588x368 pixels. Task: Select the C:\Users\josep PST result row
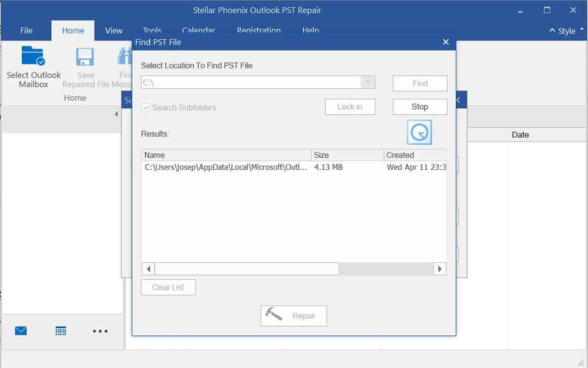(294, 167)
